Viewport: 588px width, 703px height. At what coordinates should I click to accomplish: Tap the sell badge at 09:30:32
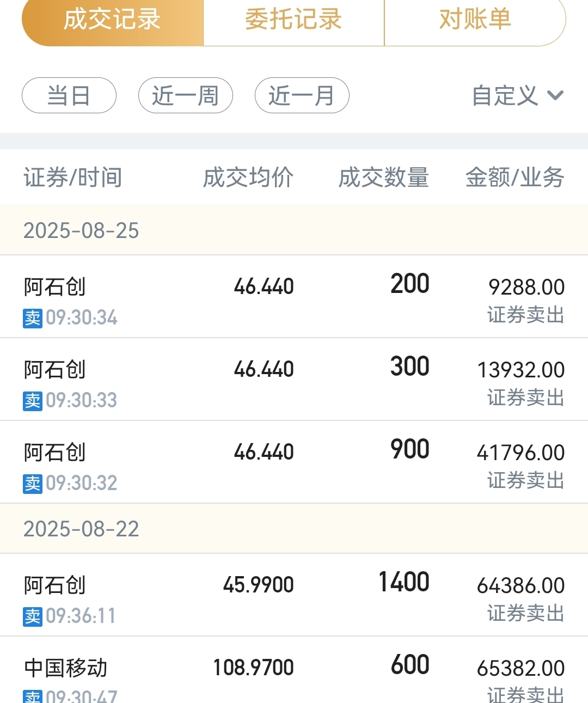click(33, 484)
